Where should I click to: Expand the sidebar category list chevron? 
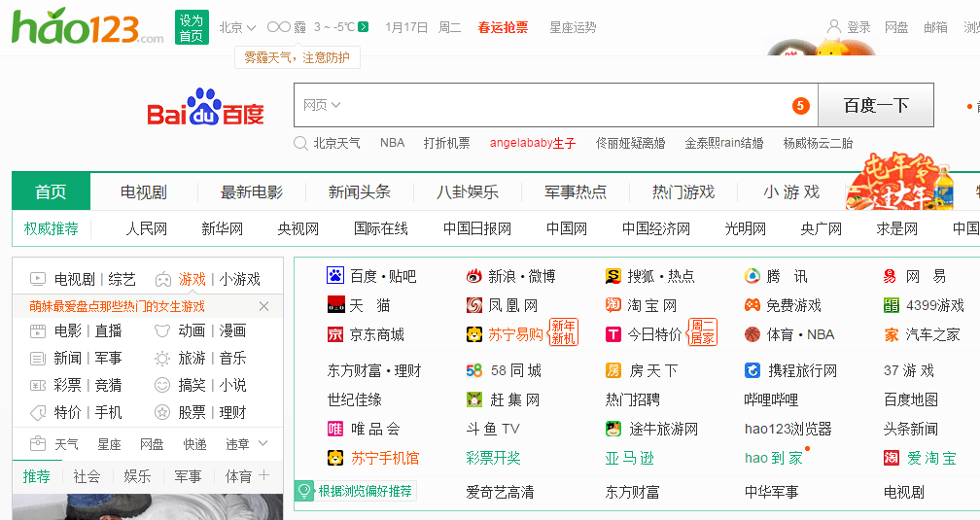(x=262, y=443)
